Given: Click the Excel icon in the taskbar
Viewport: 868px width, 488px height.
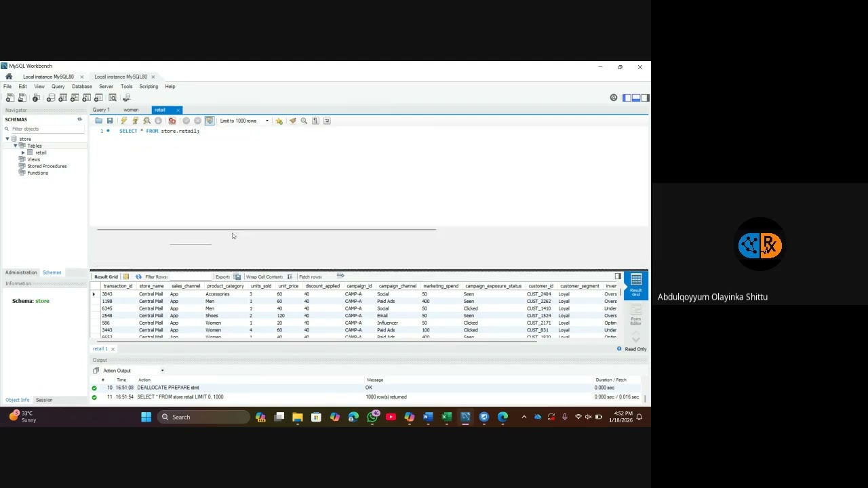Looking at the screenshot, I should coord(446,417).
